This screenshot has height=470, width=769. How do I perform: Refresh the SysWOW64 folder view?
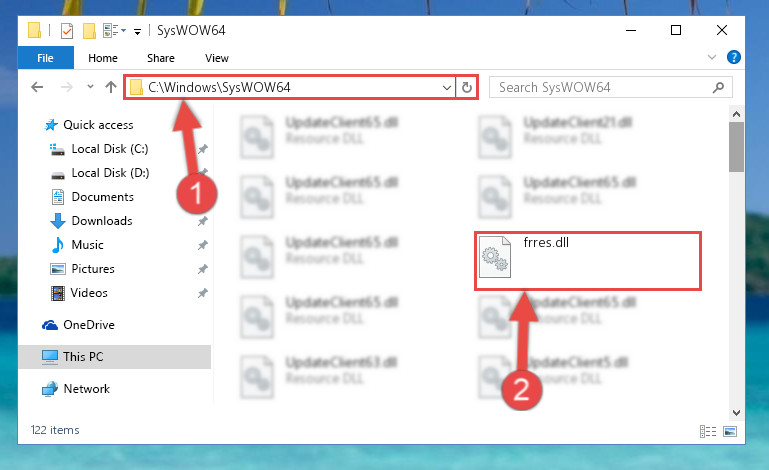pyautogui.click(x=467, y=87)
